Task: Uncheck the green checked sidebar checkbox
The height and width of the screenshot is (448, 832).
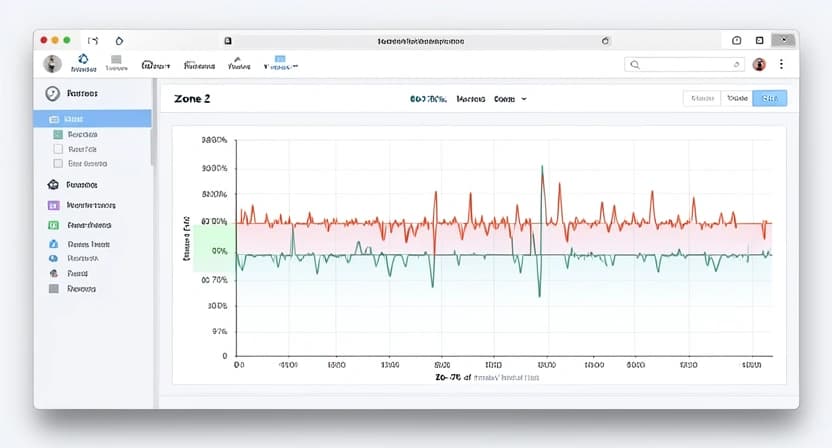Action: [x=58, y=134]
